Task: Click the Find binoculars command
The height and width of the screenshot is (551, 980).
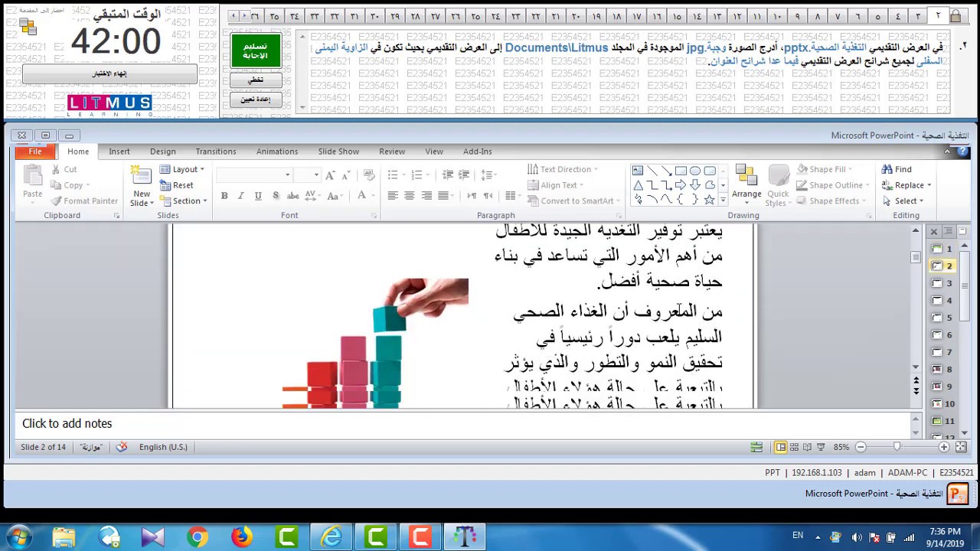Action: [x=897, y=169]
